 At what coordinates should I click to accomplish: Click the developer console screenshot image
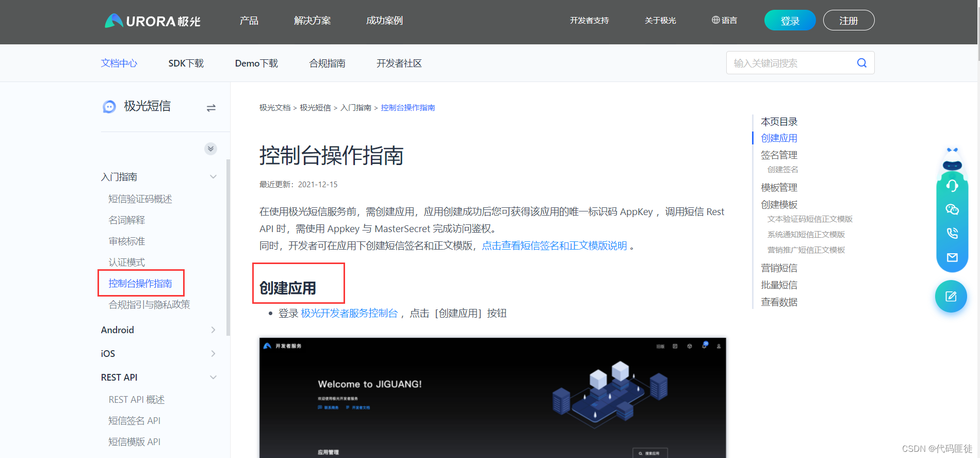coord(493,398)
